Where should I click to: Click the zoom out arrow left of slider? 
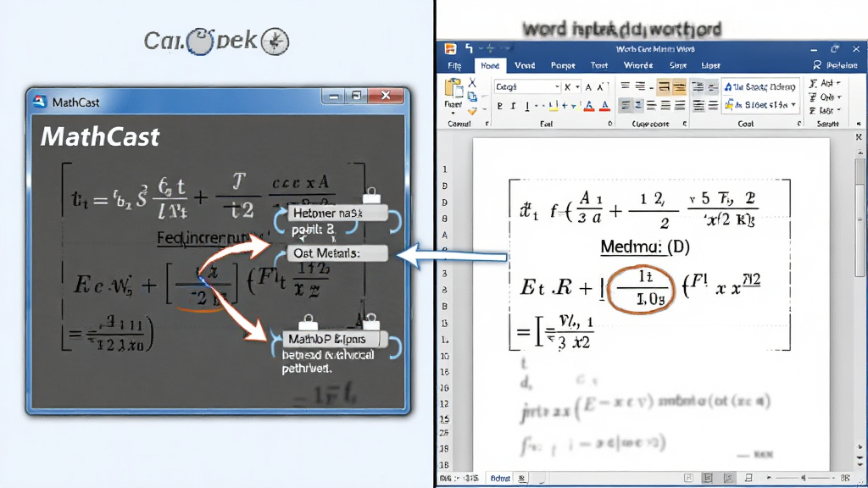click(x=769, y=478)
